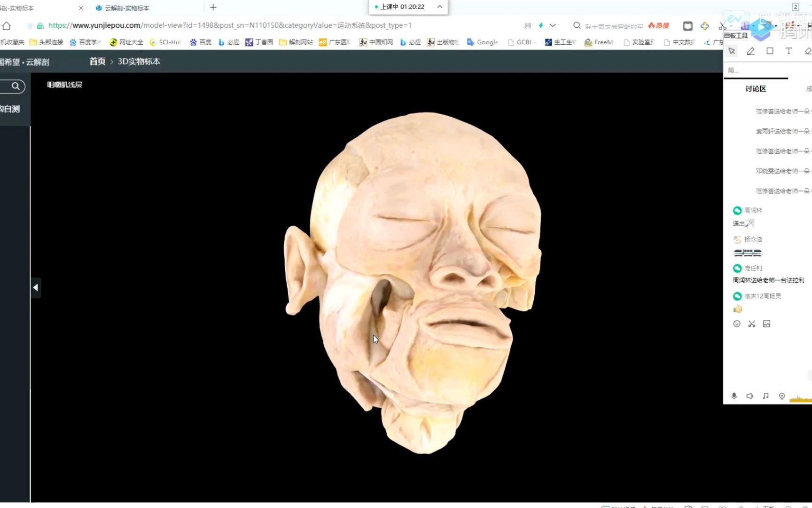The height and width of the screenshot is (508, 812).
Task: Open the 热搜 hot search link
Action: pyautogui.click(x=658, y=25)
